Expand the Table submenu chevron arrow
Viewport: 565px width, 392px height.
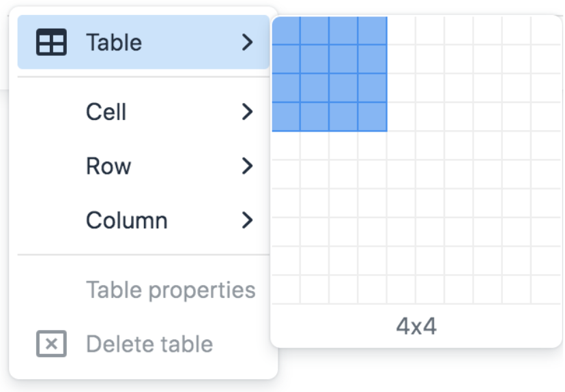(x=247, y=42)
